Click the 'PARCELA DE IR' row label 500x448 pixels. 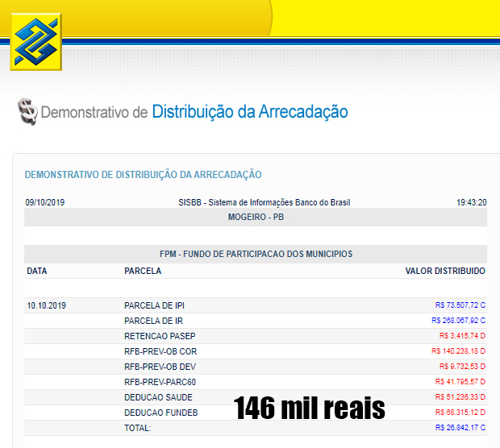pyautogui.click(x=153, y=321)
